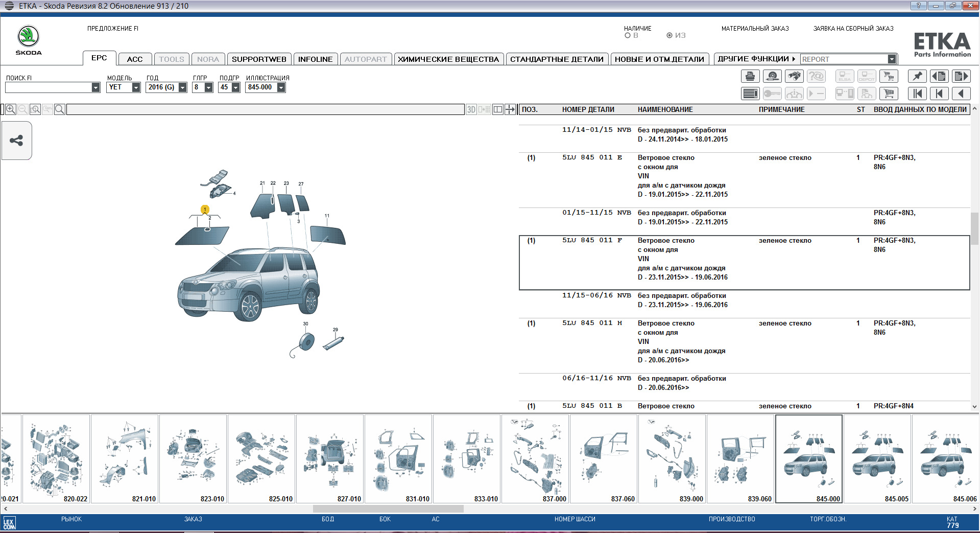
Task: Expand the ПОИСК FI dropdown
Action: pyautogui.click(x=95, y=87)
